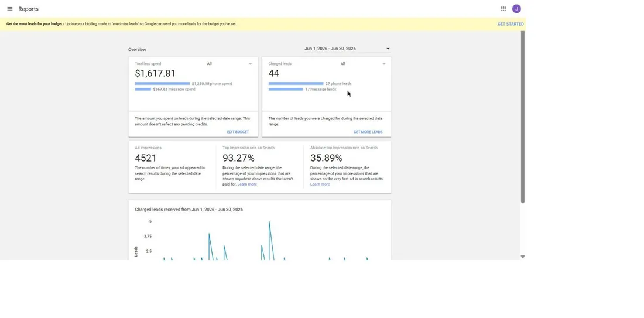Image resolution: width=644 pixels, height=318 pixels.
Task: Click the Reports page title
Action: [x=28, y=9]
